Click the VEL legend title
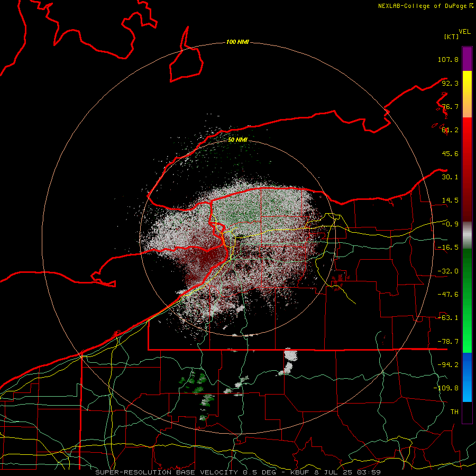 [464, 32]
